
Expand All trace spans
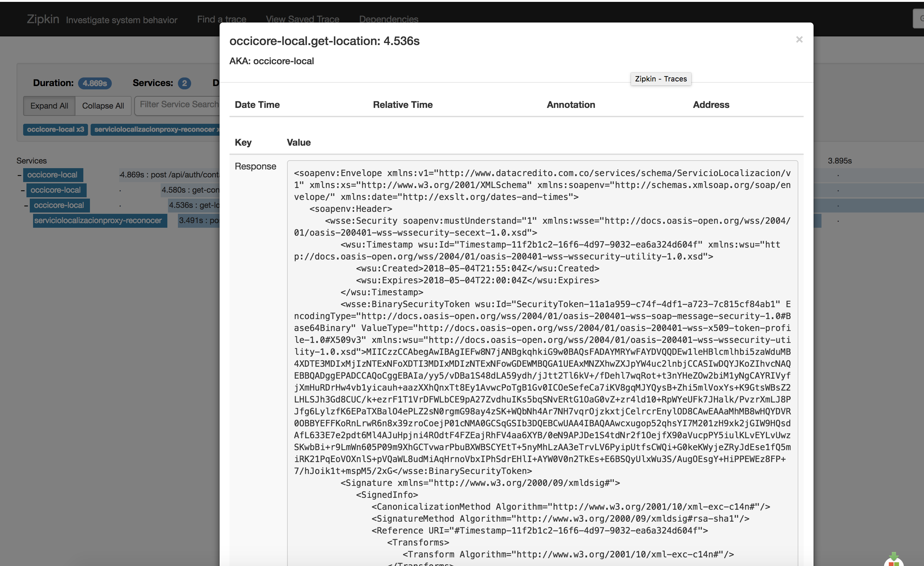[x=49, y=106]
